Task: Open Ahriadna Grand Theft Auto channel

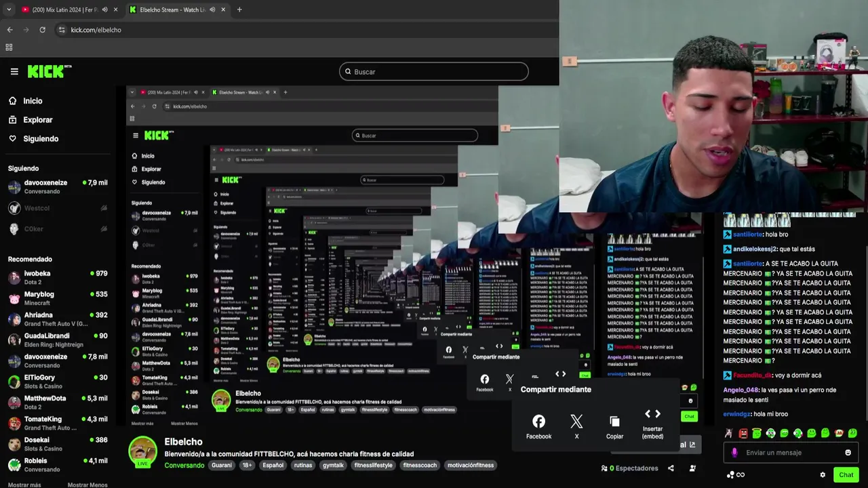Action: point(58,319)
